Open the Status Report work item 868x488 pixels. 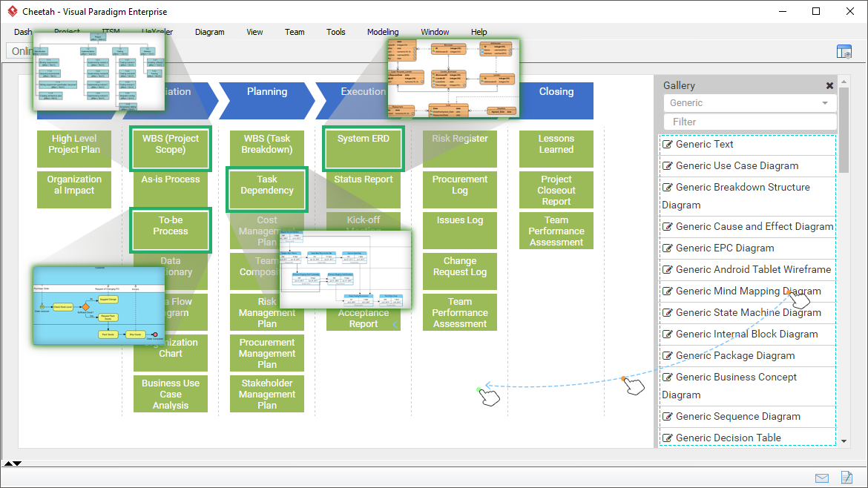363,190
